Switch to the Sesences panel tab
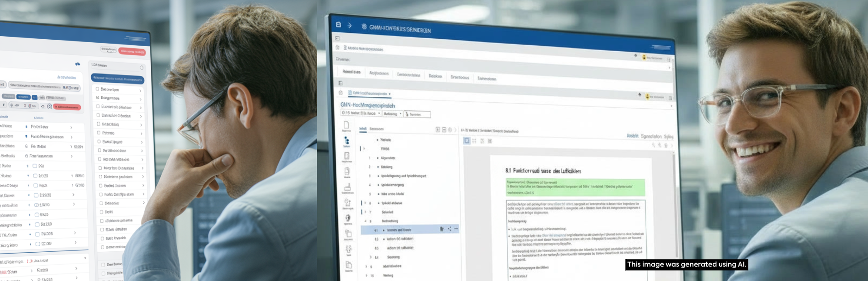Screen dimensions: 868x281 (x=376, y=129)
